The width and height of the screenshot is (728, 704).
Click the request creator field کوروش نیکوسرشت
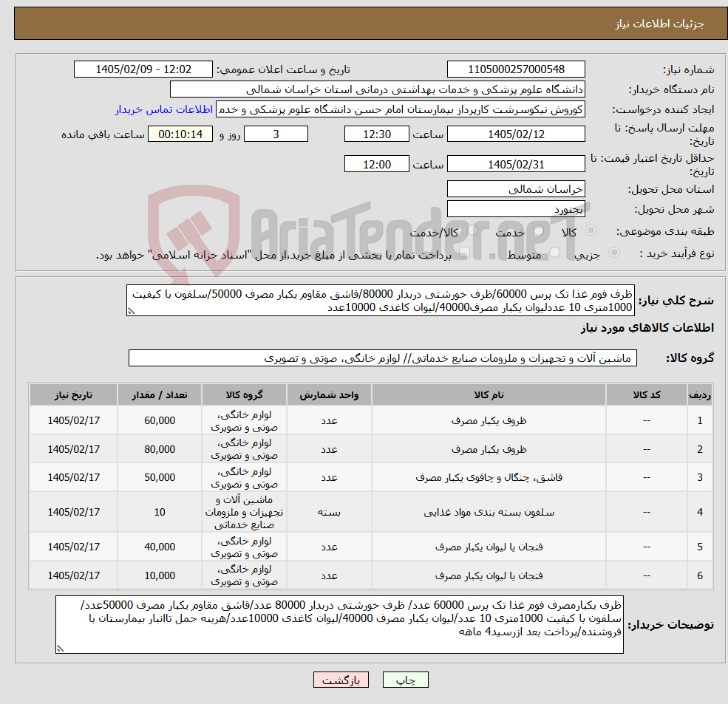(x=400, y=109)
